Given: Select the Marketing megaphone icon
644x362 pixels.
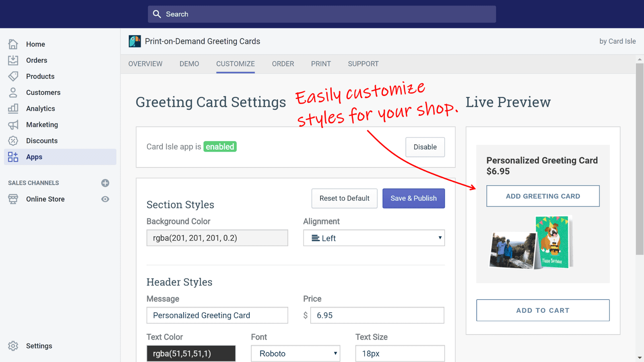Looking at the screenshot, I should [12, 125].
